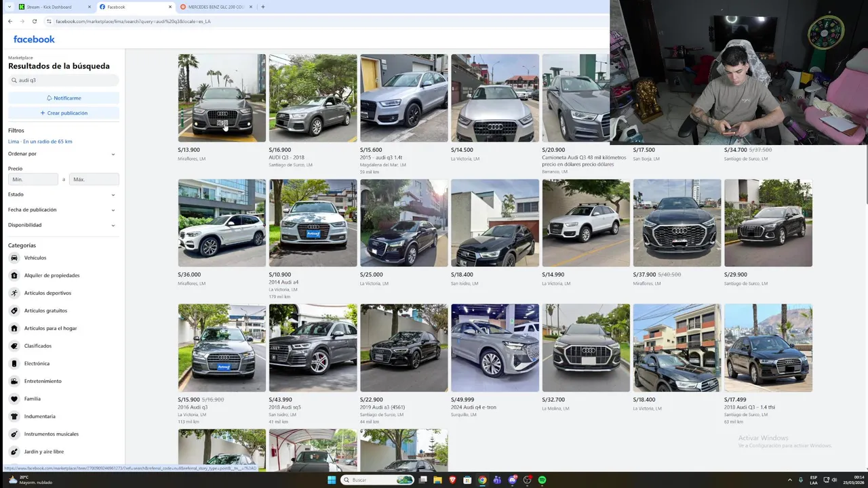This screenshot has height=488, width=868.
Task: Click the audi q3 search box
Action: pyautogui.click(x=64, y=80)
